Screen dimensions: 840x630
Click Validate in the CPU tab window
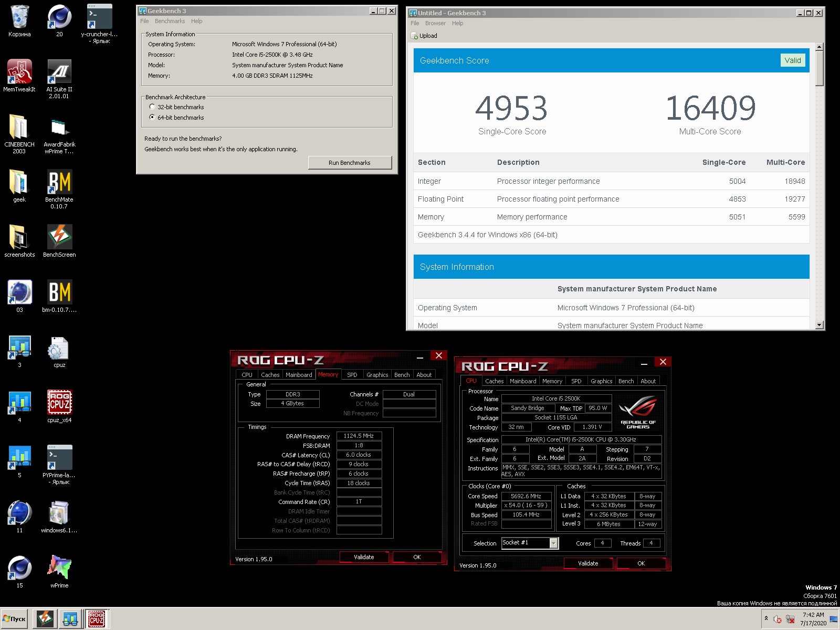[588, 563]
